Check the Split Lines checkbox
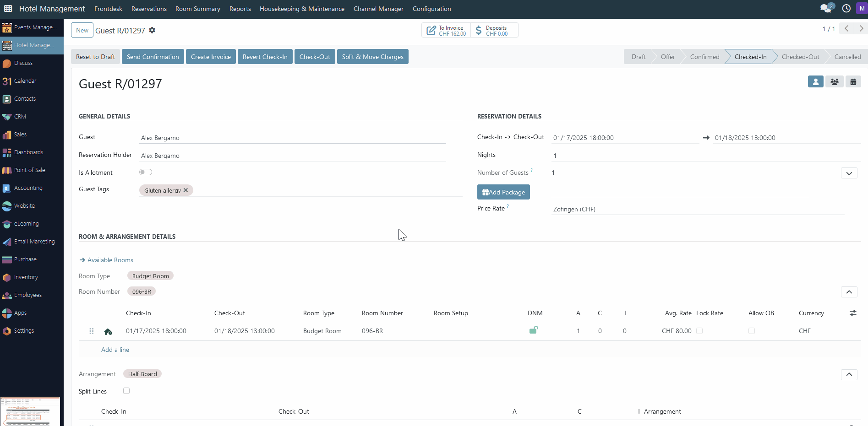868x426 pixels. click(126, 391)
